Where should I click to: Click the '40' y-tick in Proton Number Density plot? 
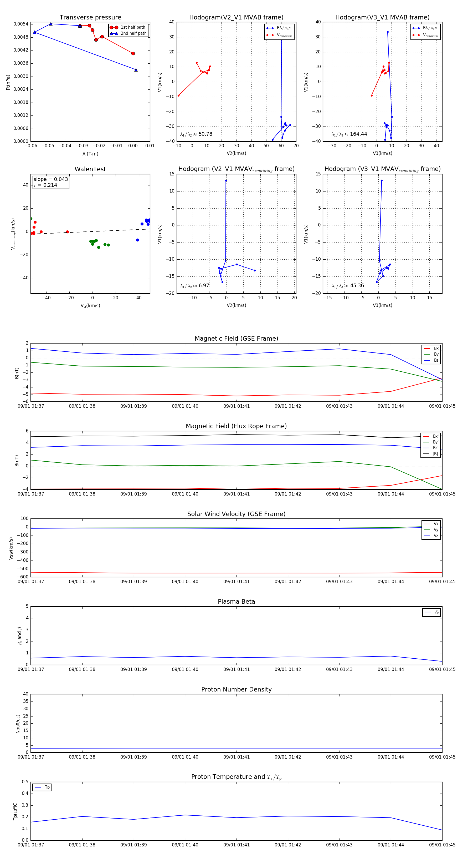coord(25,694)
